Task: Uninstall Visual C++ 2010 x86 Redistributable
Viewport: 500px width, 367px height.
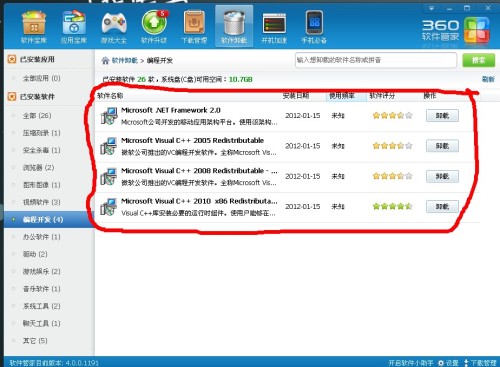Action: click(442, 207)
